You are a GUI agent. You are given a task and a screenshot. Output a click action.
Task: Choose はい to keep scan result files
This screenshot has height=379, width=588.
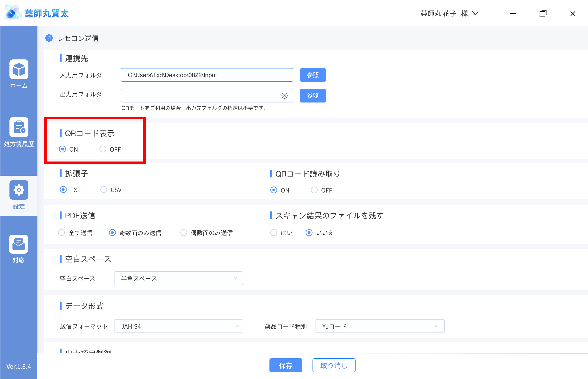[x=274, y=233]
